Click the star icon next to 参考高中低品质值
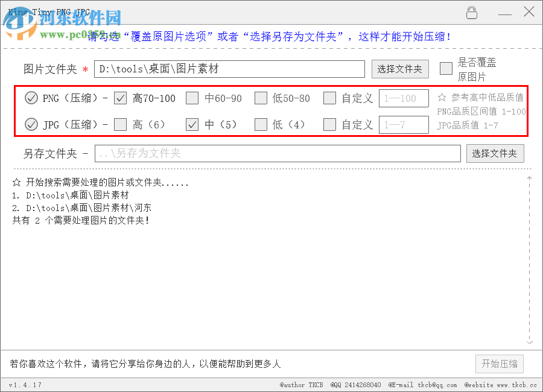This screenshot has height=392, width=543. 443,98
